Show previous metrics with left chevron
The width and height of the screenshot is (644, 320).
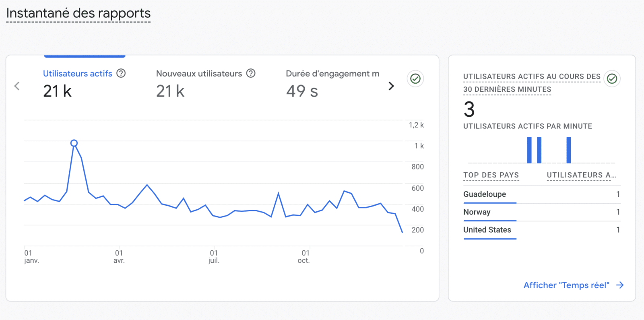17,86
